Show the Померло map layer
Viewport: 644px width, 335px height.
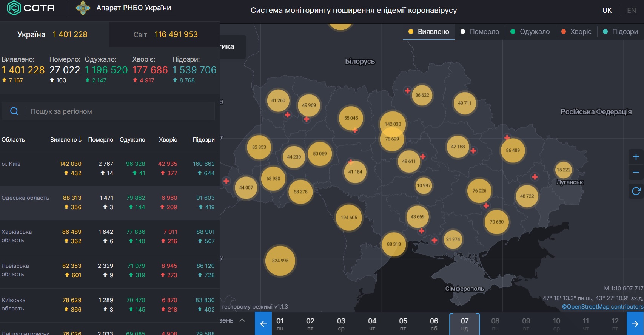click(x=480, y=32)
